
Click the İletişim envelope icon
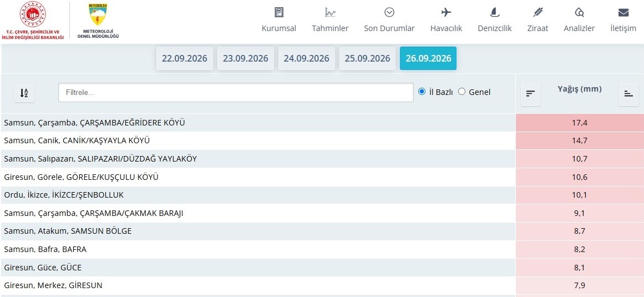(623, 12)
